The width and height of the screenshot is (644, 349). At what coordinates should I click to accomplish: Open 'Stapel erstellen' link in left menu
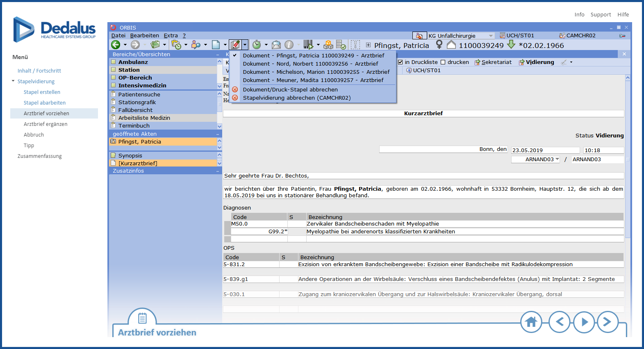coord(42,92)
